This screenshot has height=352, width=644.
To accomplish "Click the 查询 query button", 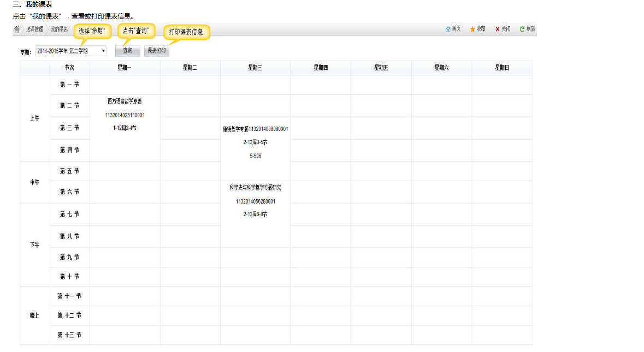I will (127, 51).
